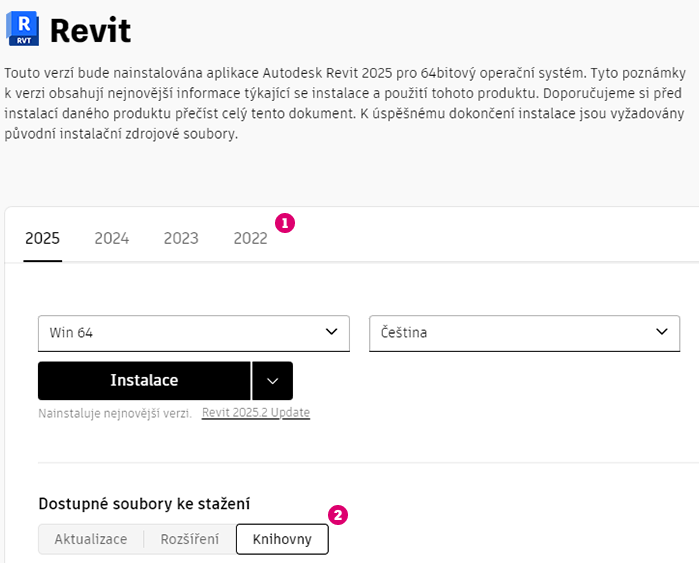Screen dimensions: 699x563
Task: Go to the 2025 version tab
Action: [x=42, y=238]
